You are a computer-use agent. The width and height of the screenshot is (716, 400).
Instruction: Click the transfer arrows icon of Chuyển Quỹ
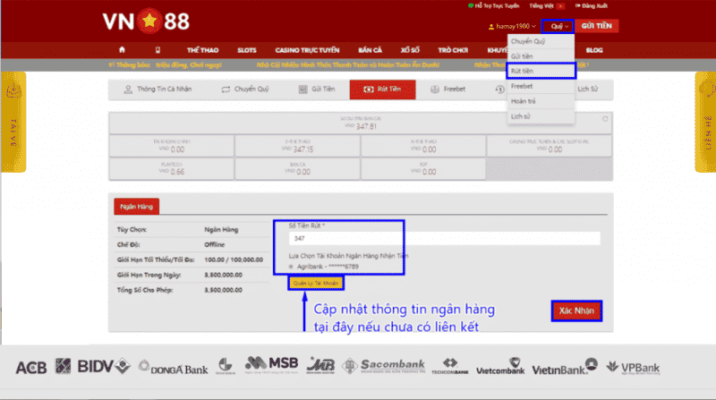tap(226, 89)
